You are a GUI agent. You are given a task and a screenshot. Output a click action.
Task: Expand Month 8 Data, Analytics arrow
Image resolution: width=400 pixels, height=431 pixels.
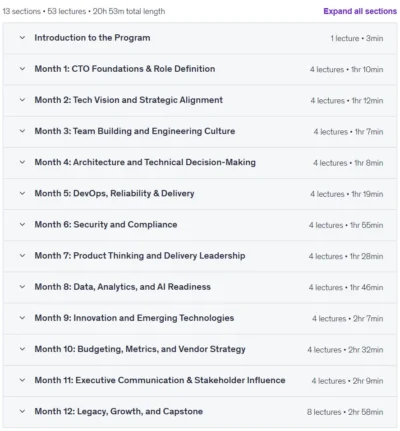(22, 287)
